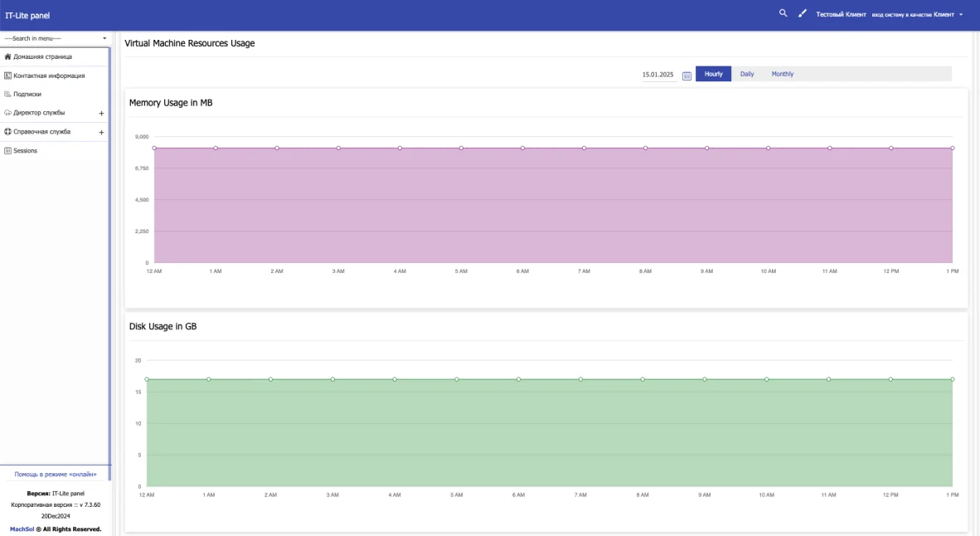Image resolution: width=980 pixels, height=536 pixels.
Task: Click the home icon beside Домашняя страница
Action: click(x=7, y=56)
